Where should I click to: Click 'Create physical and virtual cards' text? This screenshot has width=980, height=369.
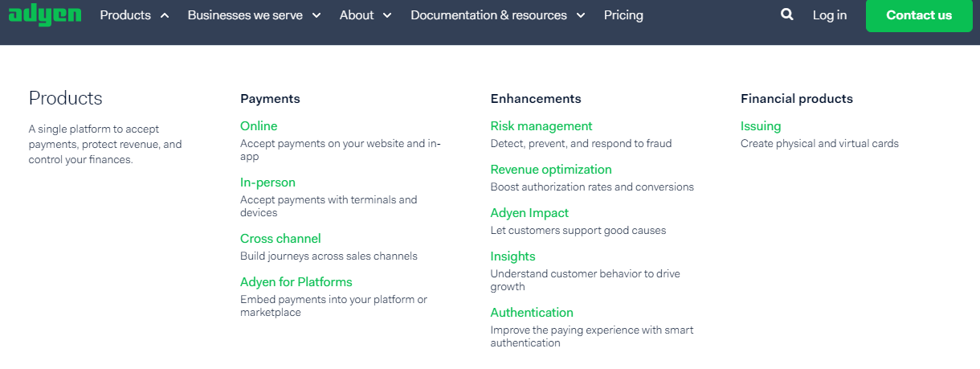click(819, 144)
